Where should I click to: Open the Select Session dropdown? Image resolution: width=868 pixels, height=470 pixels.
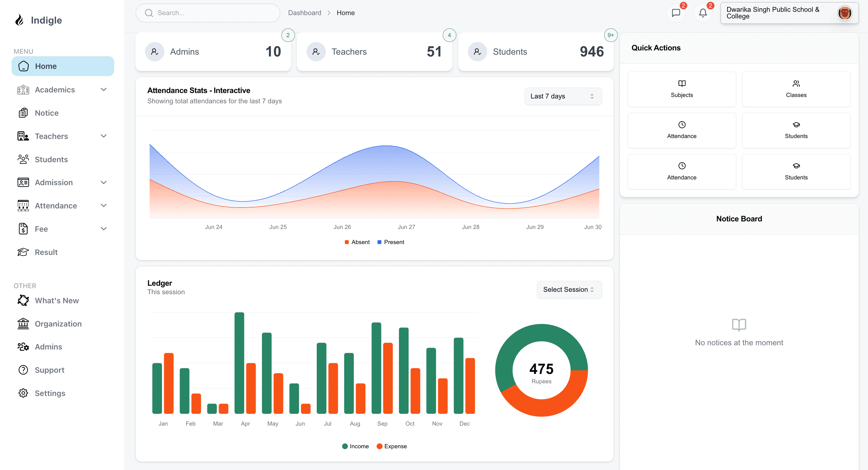pos(569,290)
